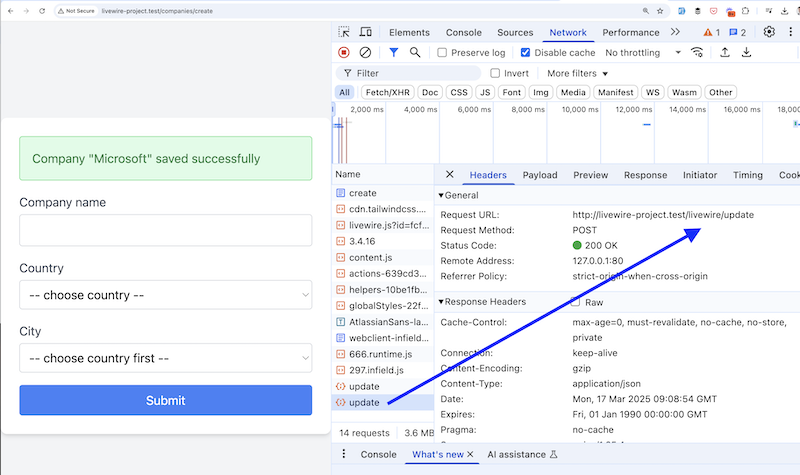Switch to the Sources tab
Image resolution: width=800 pixels, height=475 pixels.
pos(515,32)
